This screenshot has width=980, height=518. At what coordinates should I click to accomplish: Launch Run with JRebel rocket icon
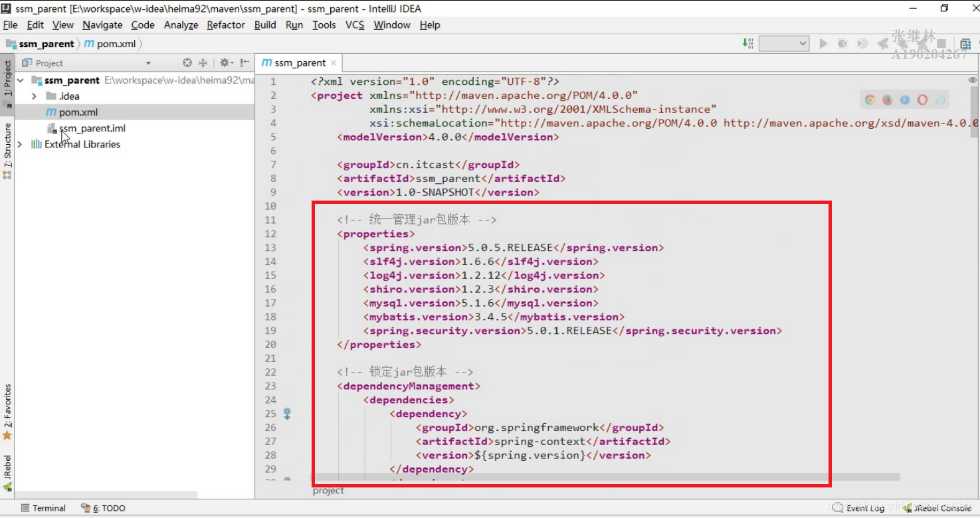[882, 43]
